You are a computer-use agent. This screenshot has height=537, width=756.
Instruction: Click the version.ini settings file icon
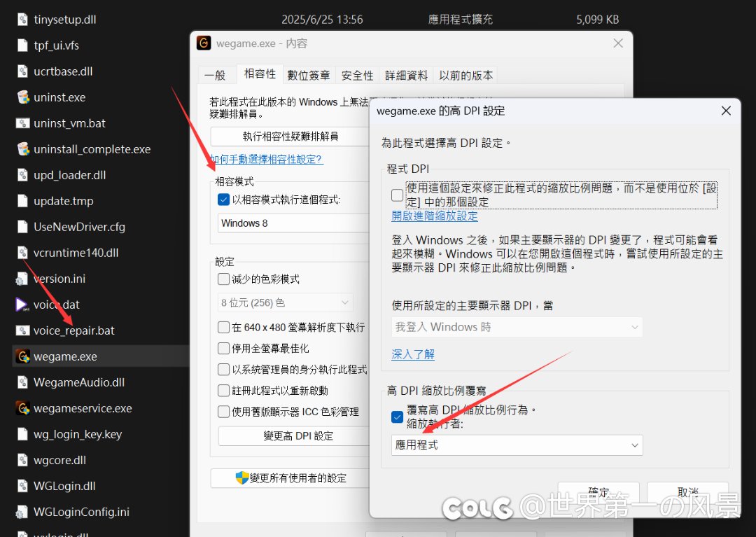point(22,279)
